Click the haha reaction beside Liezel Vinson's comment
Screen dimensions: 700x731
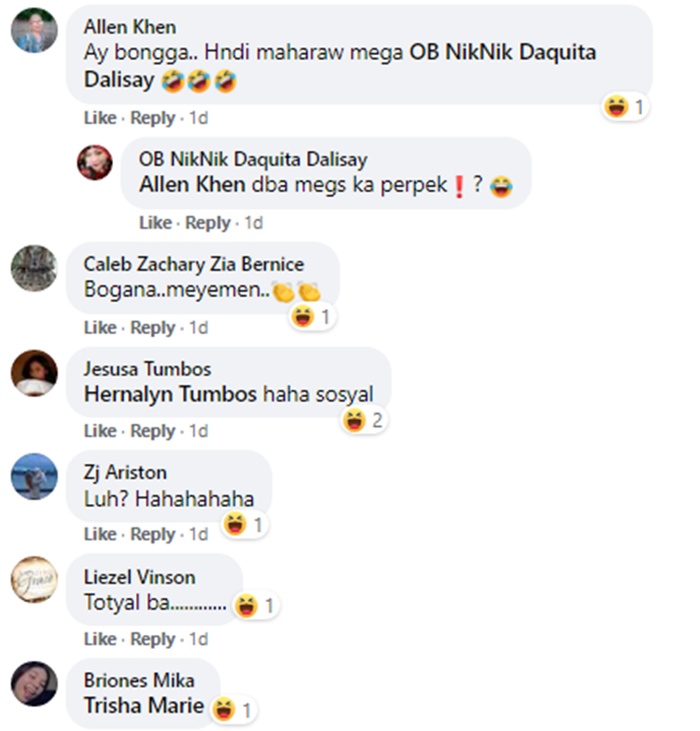(256, 606)
